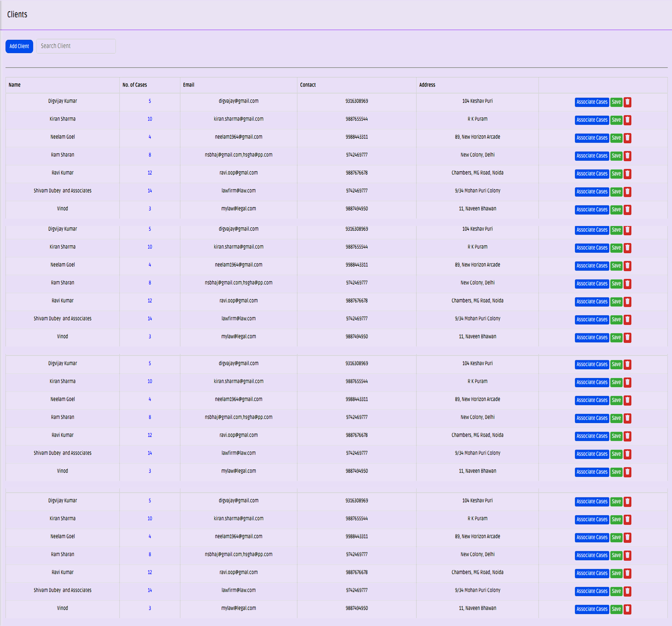Save the topmost Kiran Sharma row
The image size is (672, 626).
pyautogui.click(x=616, y=120)
